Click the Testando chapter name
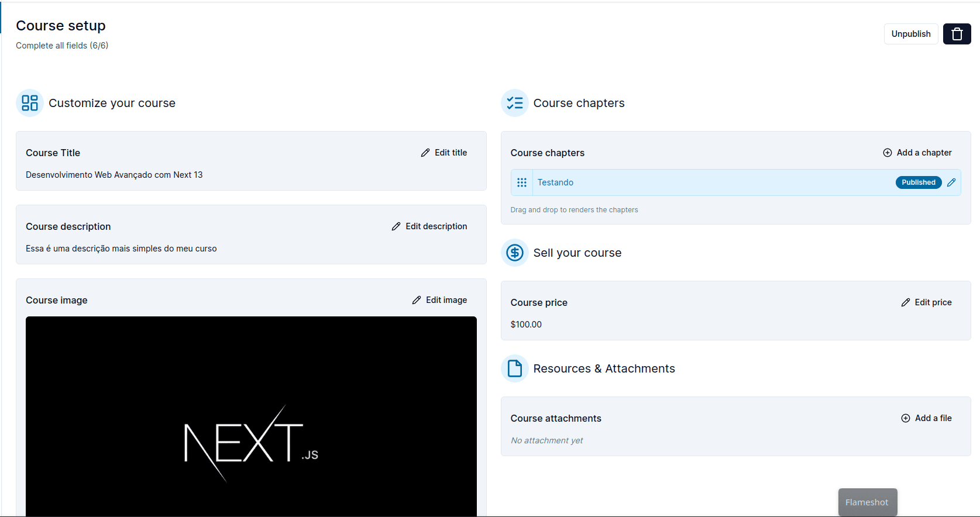Viewport: 980px width, 517px height. tap(555, 182)
